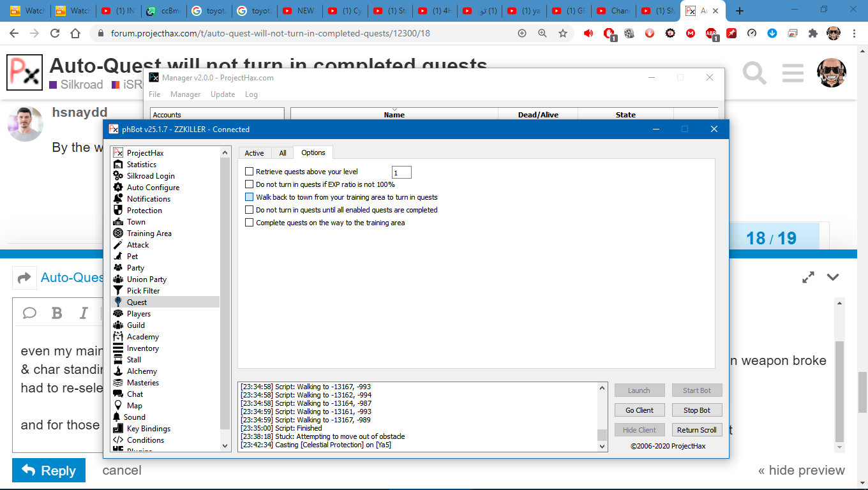Click the Protection shield icon in sidebar
The image size is (868, 490).
(118, 211)
